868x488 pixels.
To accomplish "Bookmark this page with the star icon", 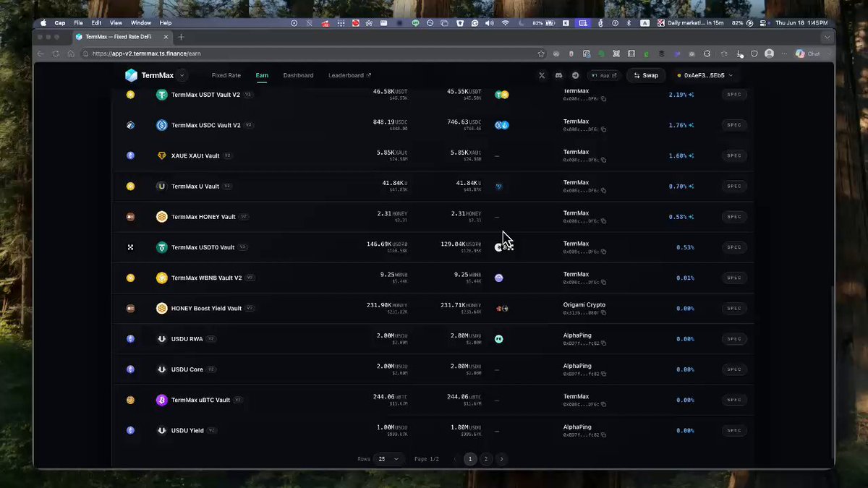I will [x=541, y=53].
